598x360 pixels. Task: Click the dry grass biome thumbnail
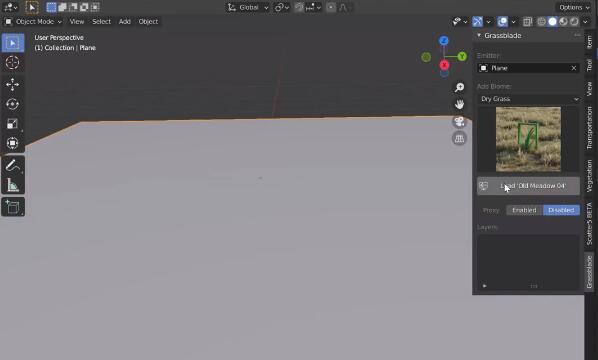point(528,139)
